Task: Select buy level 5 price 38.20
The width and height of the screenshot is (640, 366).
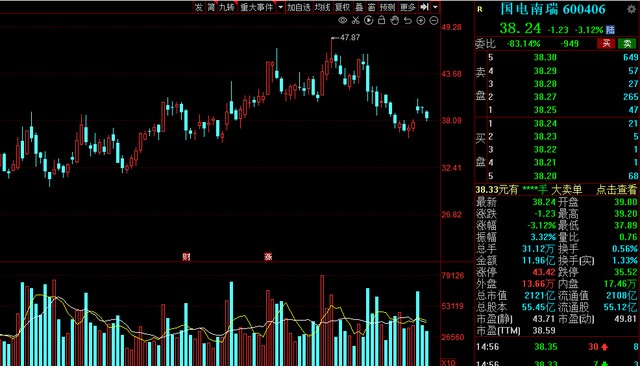Action: (545, 176)
